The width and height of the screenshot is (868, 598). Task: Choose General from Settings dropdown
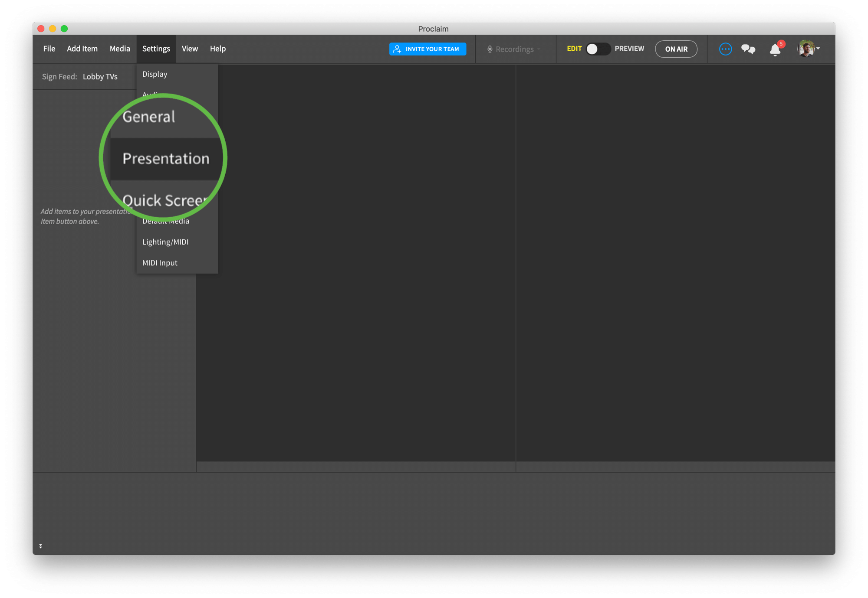149,117
